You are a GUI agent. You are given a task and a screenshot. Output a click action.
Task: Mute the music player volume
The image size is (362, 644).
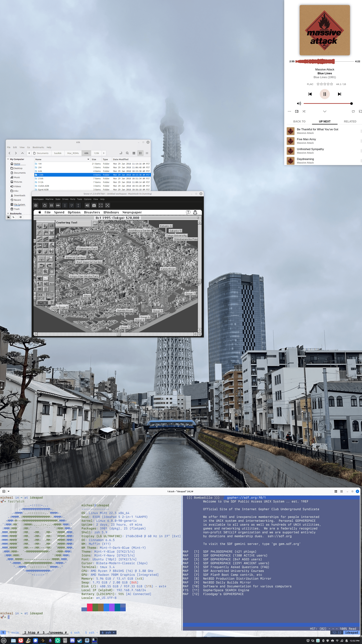coord(299,103)
